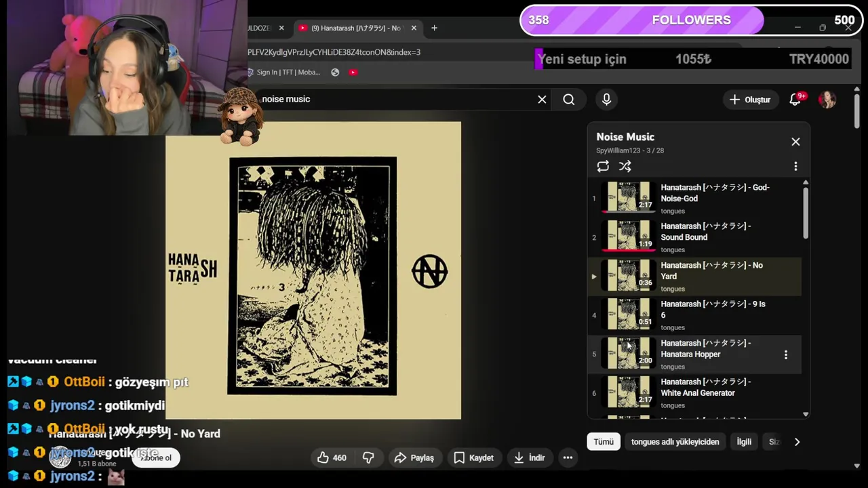Open more actions ellipsis under video

[x=568, y=457]
